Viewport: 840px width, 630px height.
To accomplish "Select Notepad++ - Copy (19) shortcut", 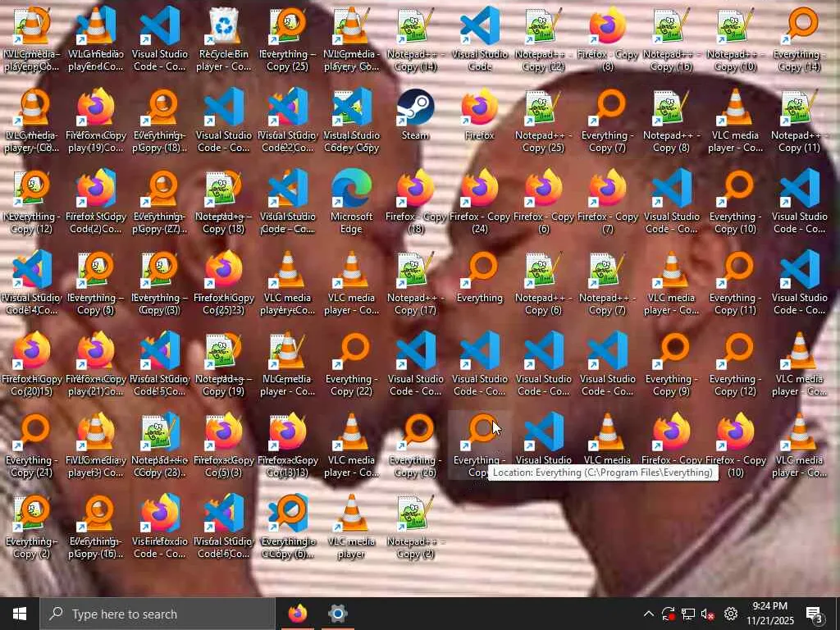I will [x=224, y=365].
